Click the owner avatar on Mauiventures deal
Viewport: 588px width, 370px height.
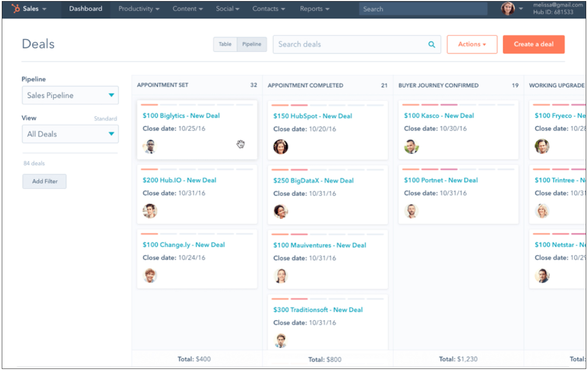pos(280,276)
